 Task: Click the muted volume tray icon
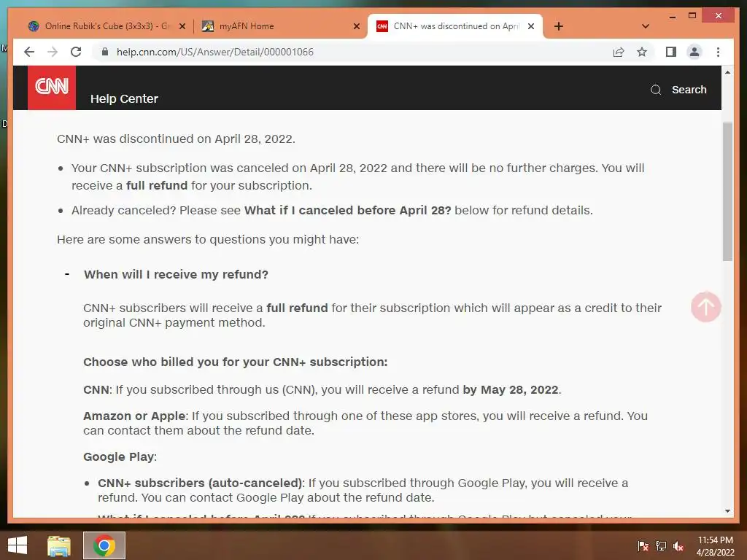678,545
